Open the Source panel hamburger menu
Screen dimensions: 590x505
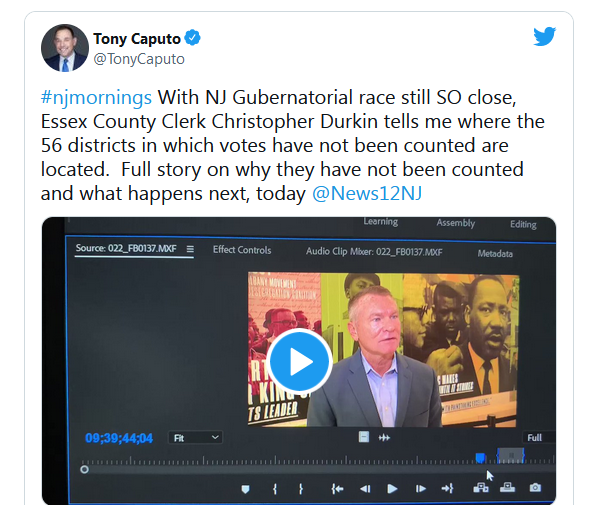click(190, 249)
